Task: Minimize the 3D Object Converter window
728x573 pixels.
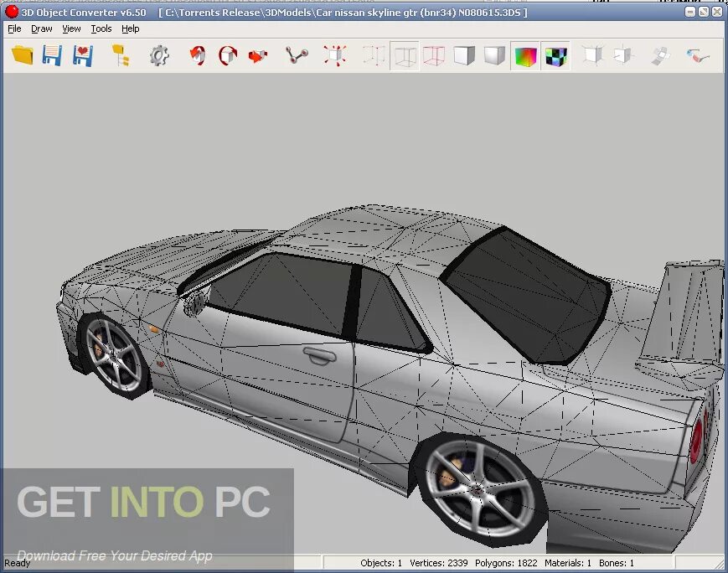Action: [x=690, y=12]
